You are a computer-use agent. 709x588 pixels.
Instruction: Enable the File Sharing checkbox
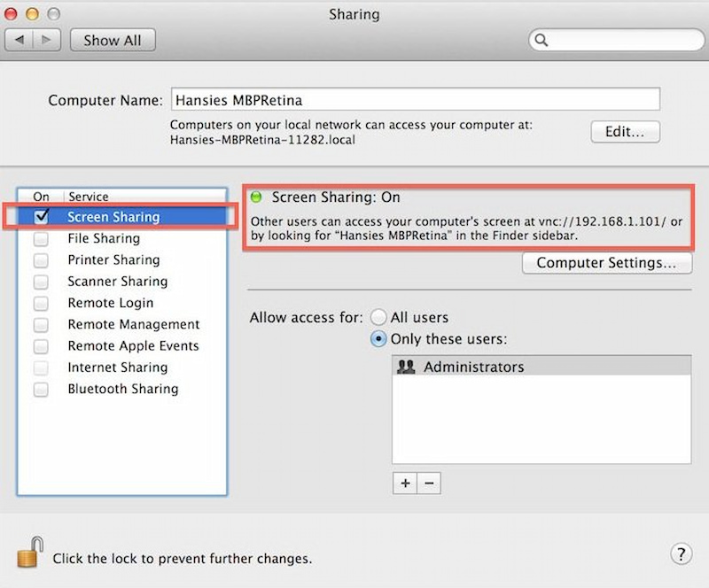(41, 238)
